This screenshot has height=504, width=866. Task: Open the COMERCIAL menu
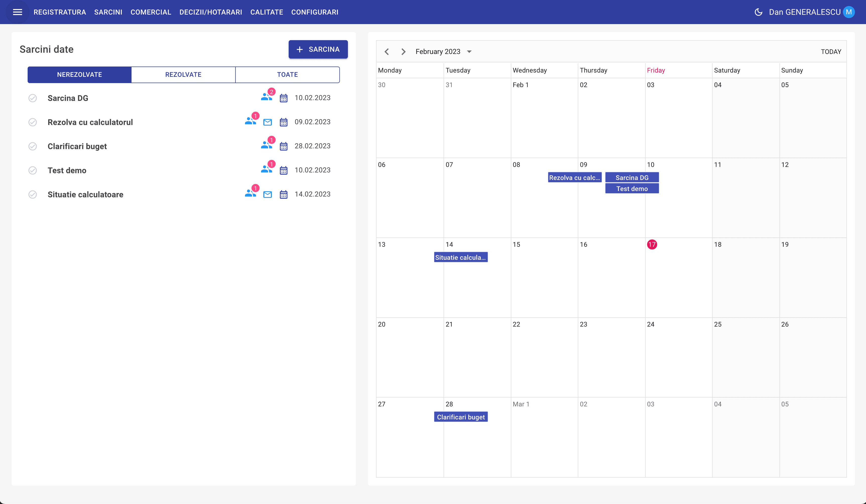[x=151, y=12]
